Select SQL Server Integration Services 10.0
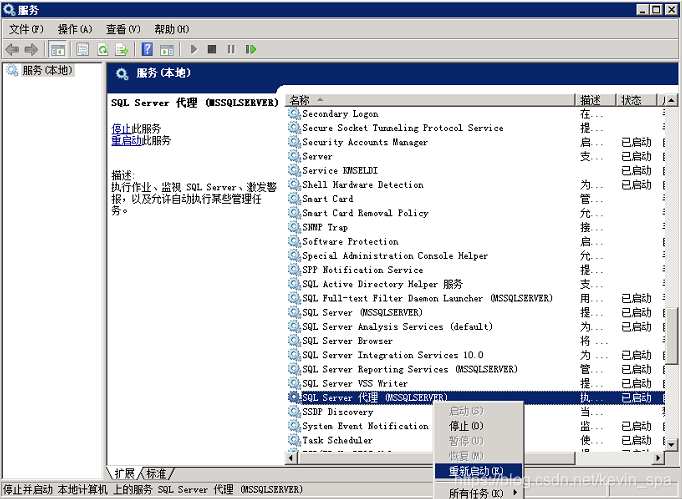This screenshot has height=499, width=682. (x=476, y=355)
